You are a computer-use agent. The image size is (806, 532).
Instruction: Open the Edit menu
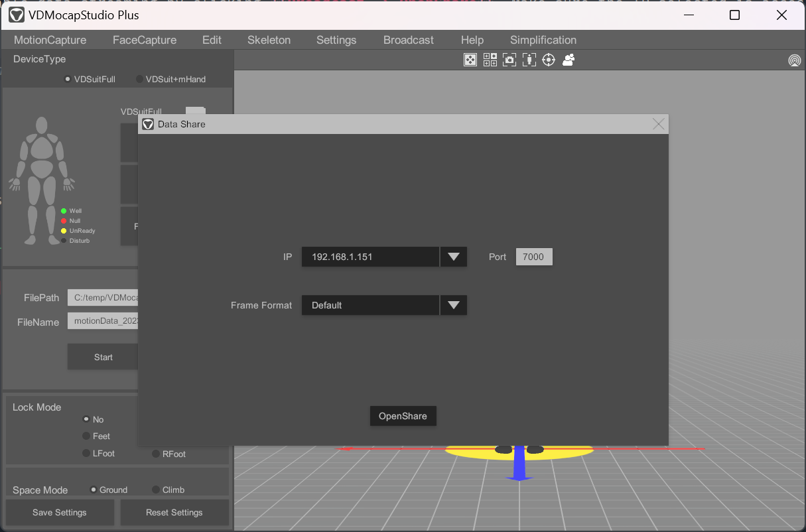coord(212,40)
